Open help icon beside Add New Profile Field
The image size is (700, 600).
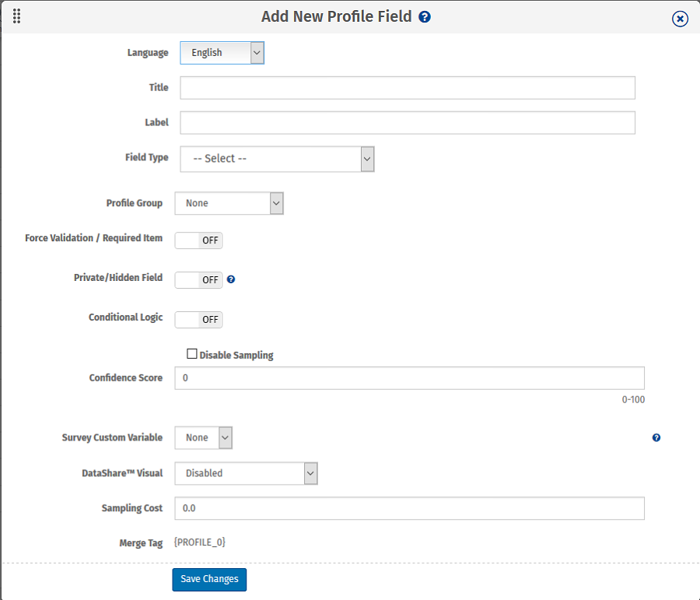click(425, 16)
